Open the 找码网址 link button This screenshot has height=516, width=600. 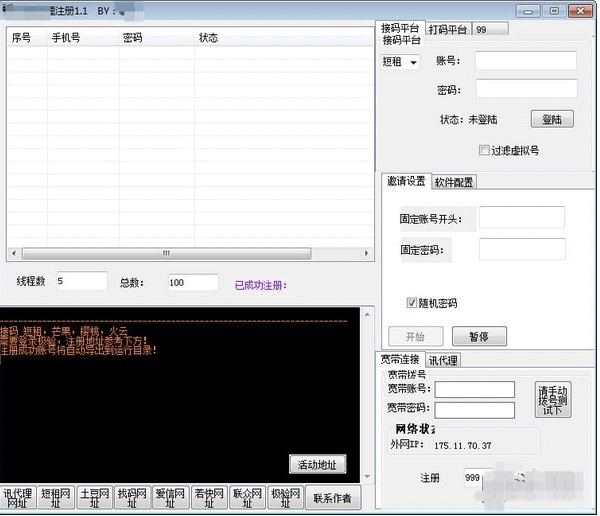(132, 498)
